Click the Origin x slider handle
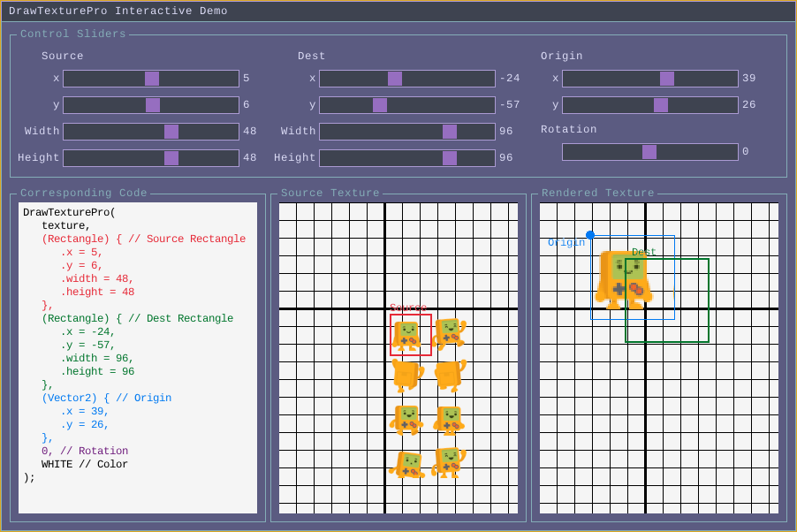 tap(667, 79)
